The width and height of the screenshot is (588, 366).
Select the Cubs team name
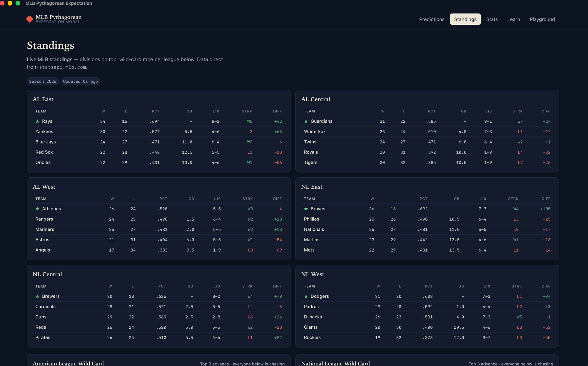pyautogui.click(x=41, y=317)
